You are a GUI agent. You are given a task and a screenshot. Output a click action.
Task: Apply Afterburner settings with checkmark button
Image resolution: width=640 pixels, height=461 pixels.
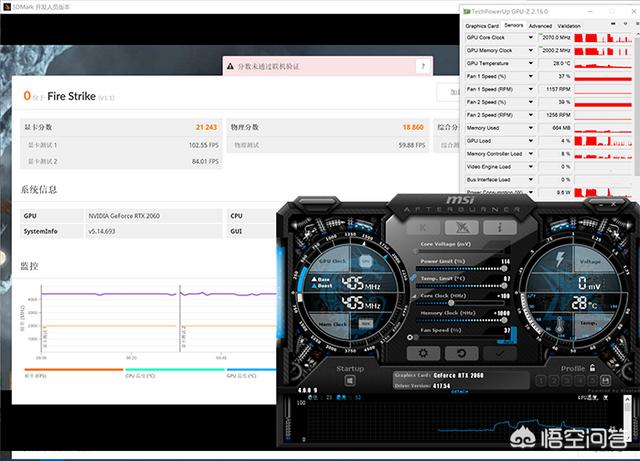click(500, 353)
